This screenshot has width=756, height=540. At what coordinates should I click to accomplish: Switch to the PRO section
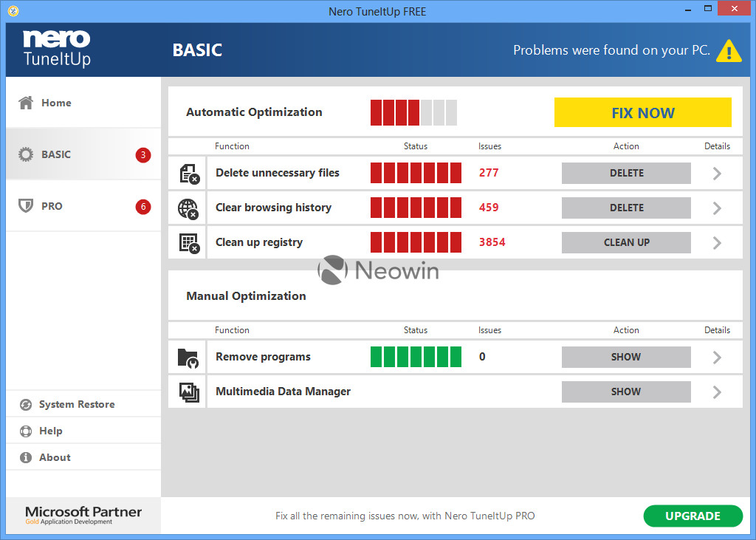coord(83,206)
